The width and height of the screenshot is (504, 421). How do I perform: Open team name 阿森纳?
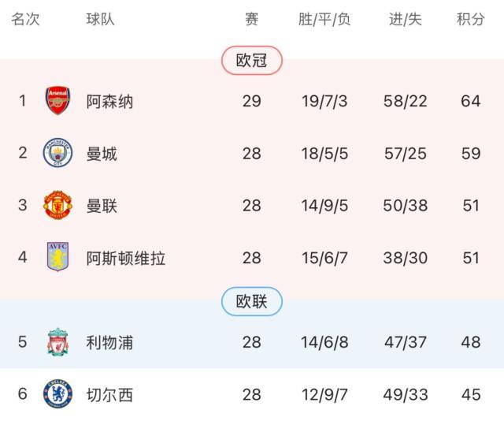click(x=109, y=101)
